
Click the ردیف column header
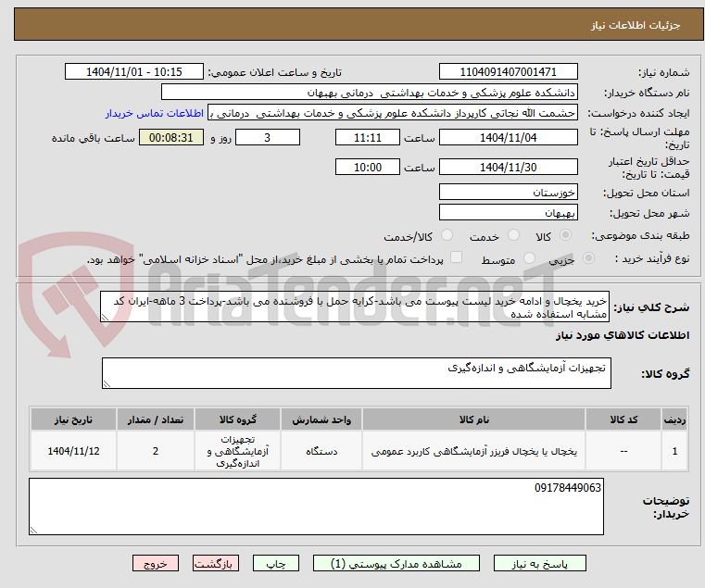[674, 419]
